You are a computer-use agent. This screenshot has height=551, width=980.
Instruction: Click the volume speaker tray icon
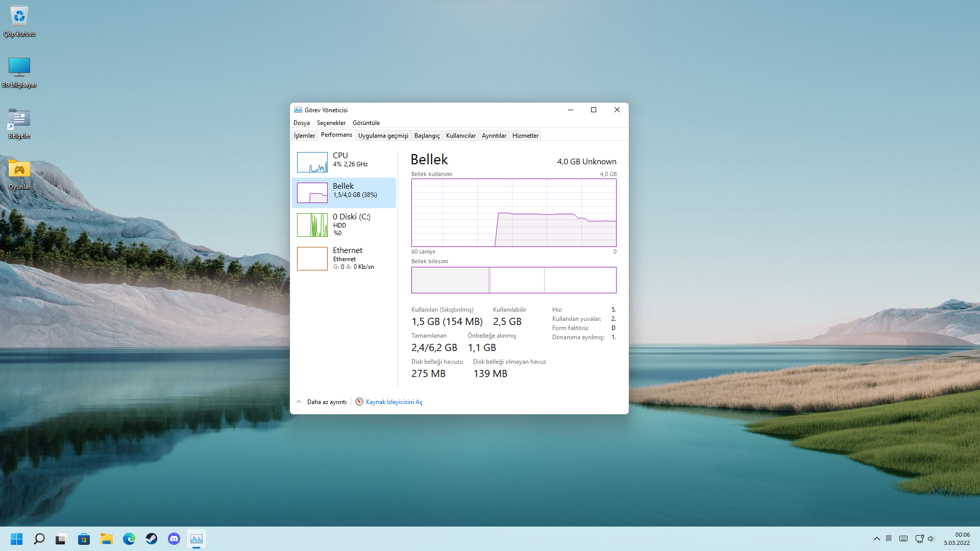pos(931,539)
